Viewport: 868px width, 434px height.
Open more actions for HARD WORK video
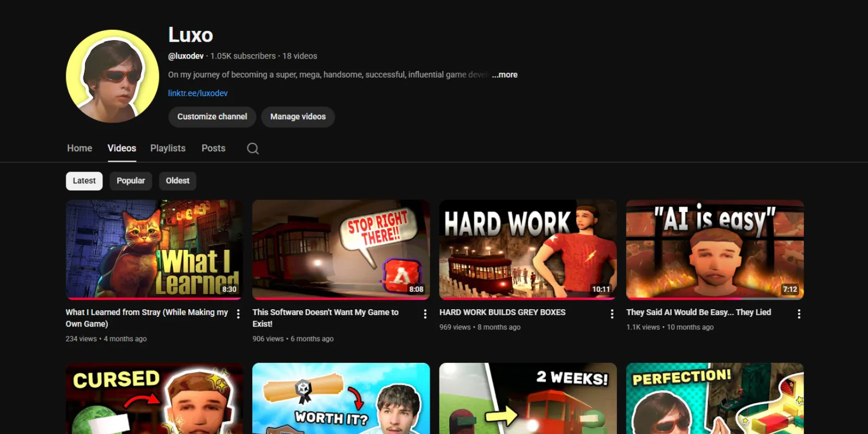point(612,314)
